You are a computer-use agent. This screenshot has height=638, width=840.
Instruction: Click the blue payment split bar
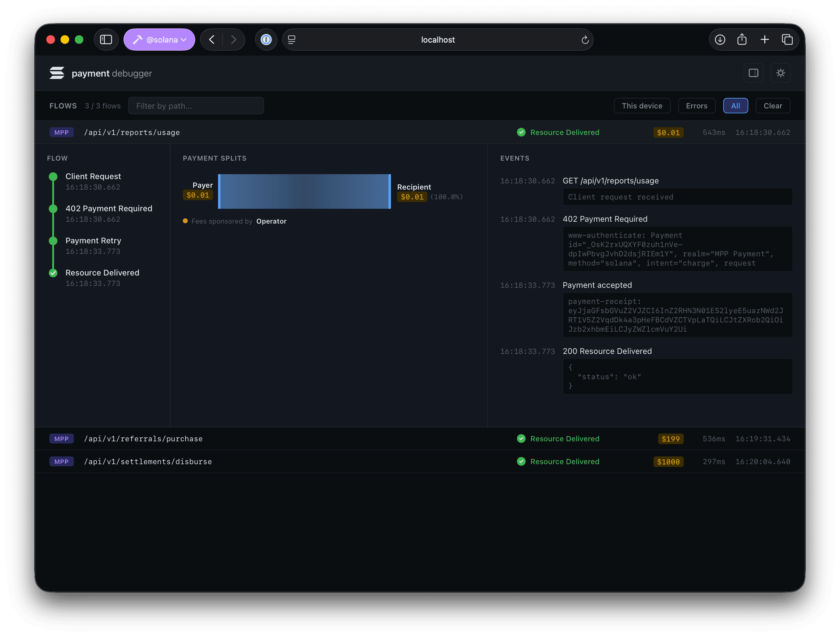[304, 191]
